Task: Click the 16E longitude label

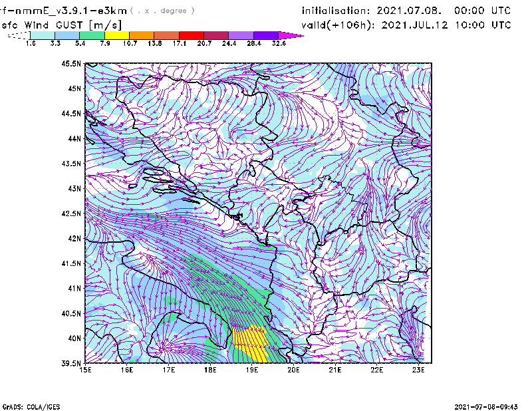Action: click(x=127, y=370)
